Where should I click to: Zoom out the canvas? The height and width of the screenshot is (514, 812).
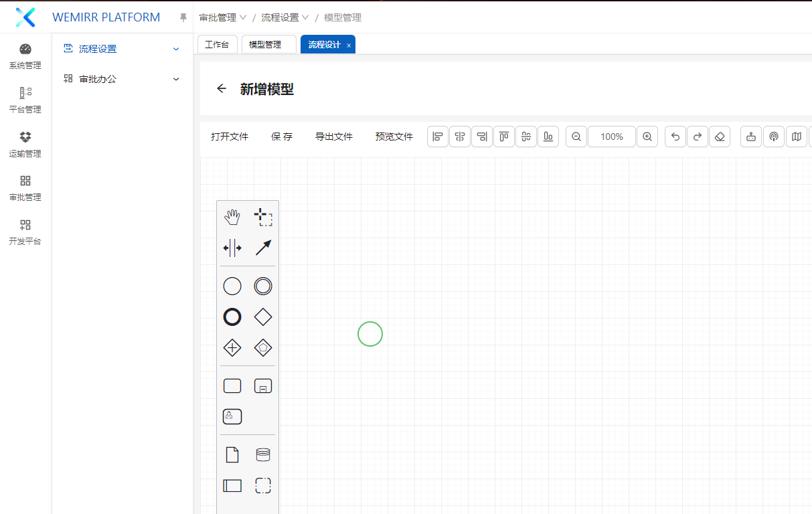coord(576,137)
